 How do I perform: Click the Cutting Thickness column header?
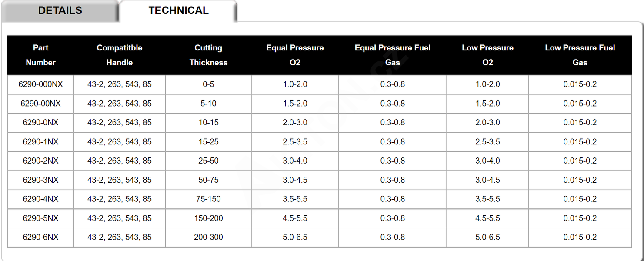(x=208, y=55)
